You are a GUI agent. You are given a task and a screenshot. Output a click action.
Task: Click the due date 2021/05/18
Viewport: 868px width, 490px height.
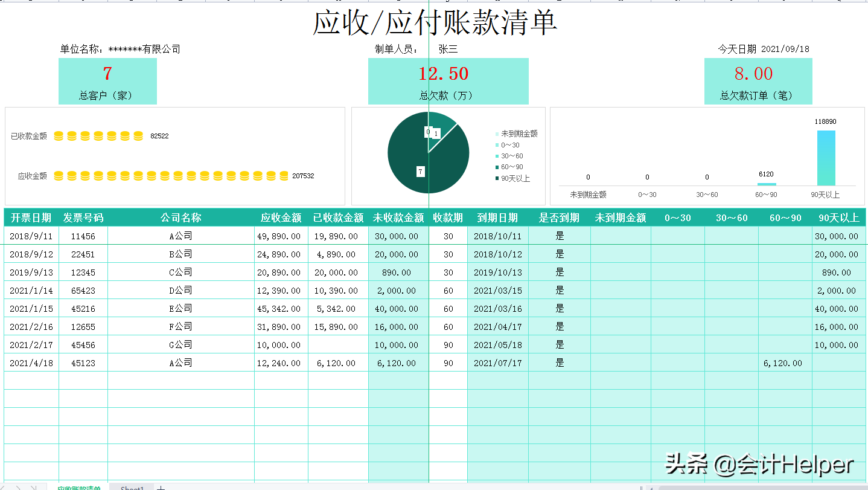tap(498, 345)
